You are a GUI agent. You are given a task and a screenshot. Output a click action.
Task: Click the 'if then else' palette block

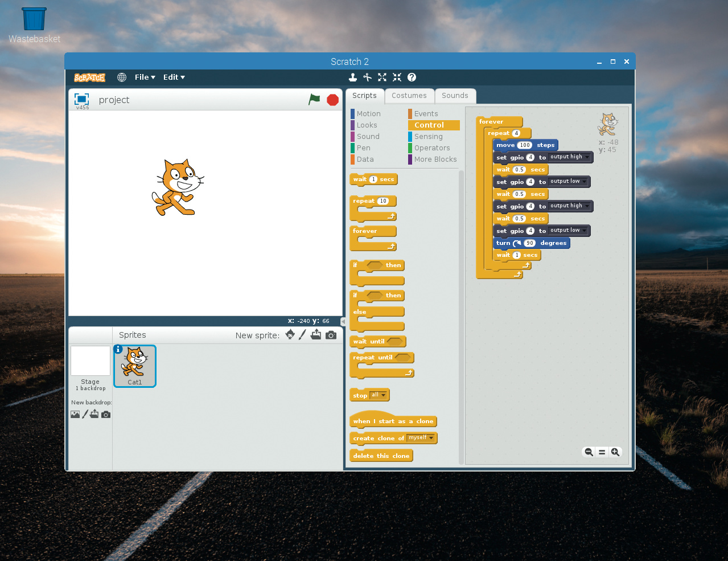pyautogui.click(x=377, y=311)
